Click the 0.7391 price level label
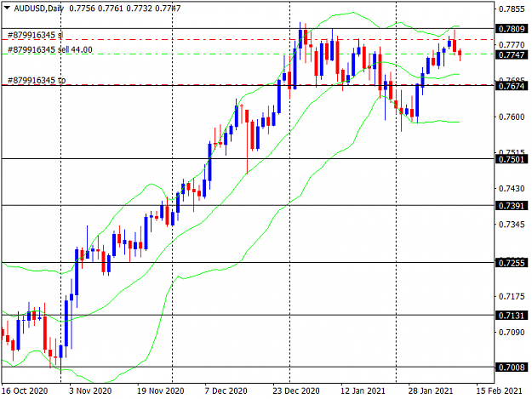Image resolution: width=532 pixels, height=399 pixels. point(512,206)
